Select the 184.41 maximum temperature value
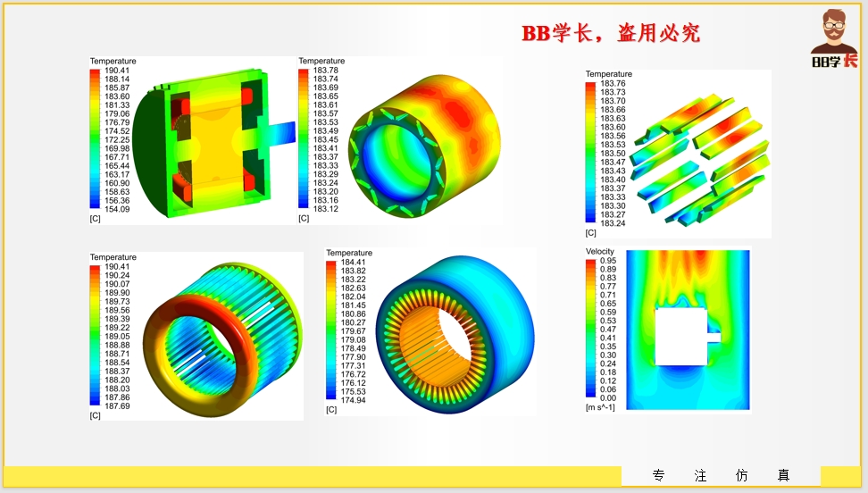The width and height of the screenshot is (868, 493). [x=353, y=263]
